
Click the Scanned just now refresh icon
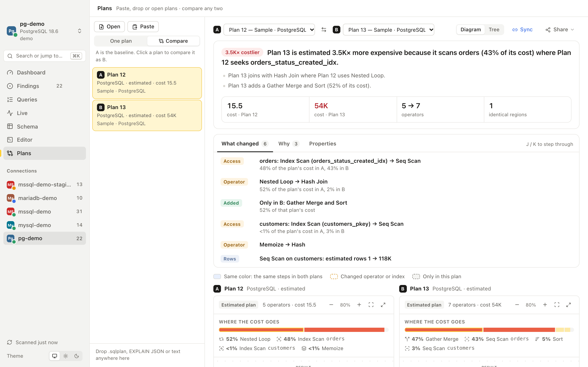(x=10, y=342)
